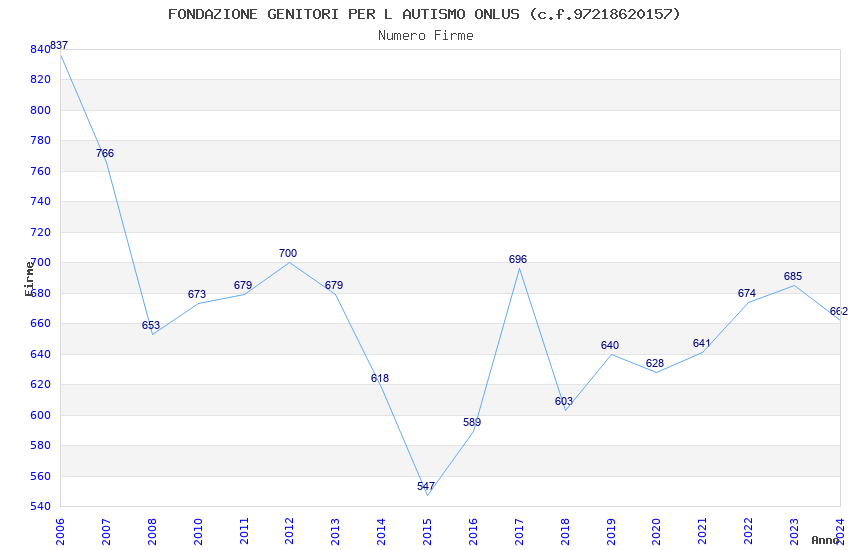Click the Numero Firme subtitle
This screenshot has height=550, width=850.
click(x=426, y=36)
